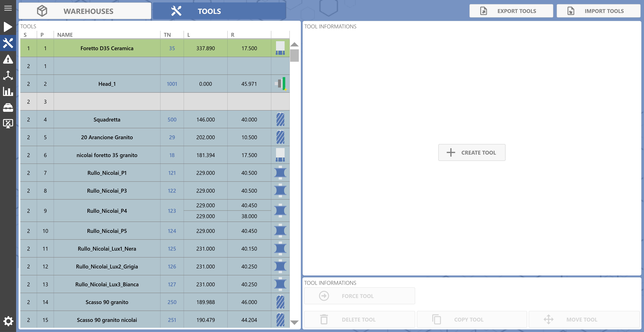Click the Delete Tool button
The image size is (644, 332).
click(x=359, y=320)
